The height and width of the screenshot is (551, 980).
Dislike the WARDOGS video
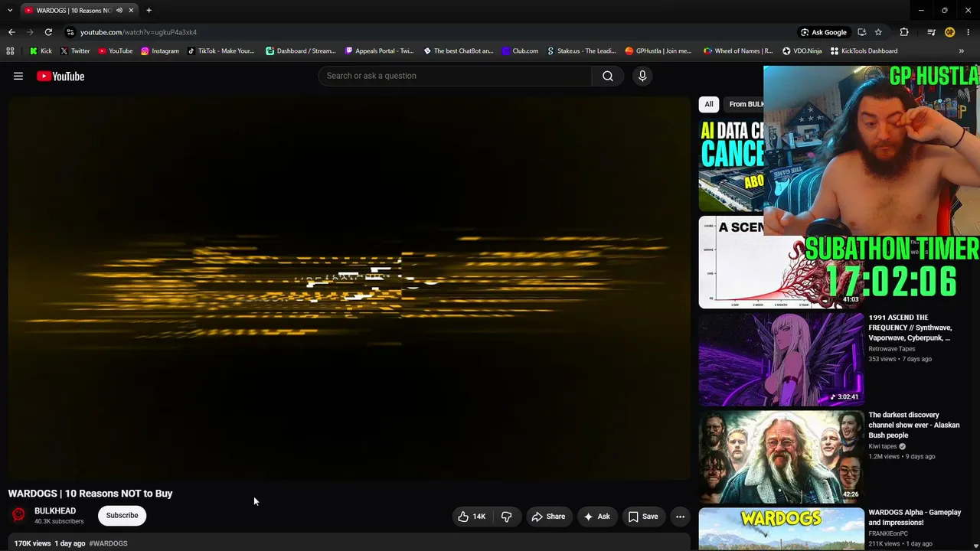click(507, 517)
